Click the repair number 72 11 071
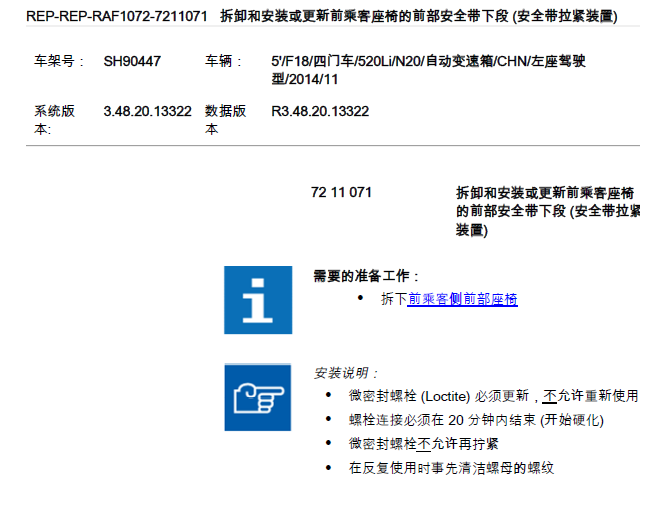The height and width of the screenshot is (521, 657). (341, 192)
